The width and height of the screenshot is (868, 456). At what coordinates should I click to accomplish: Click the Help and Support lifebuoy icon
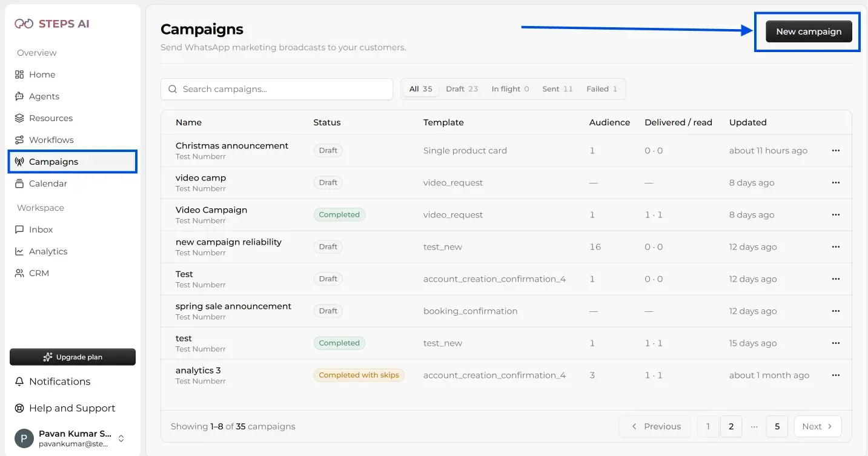pos(19,408)
